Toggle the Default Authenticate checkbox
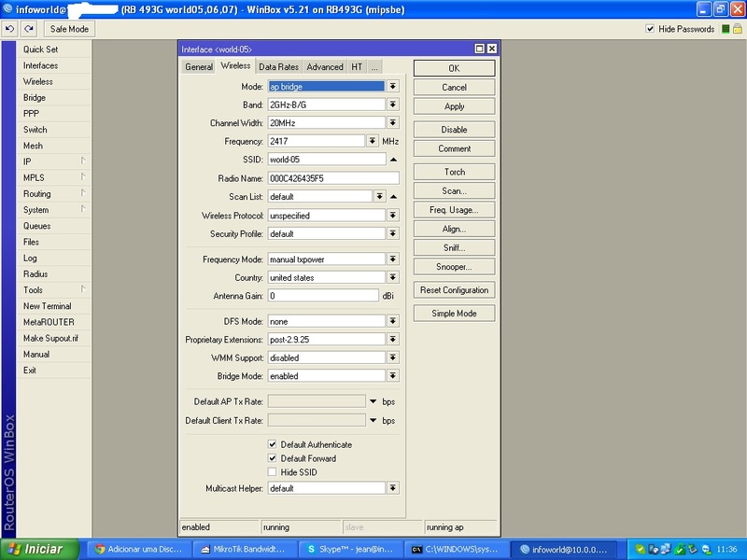This screenshot has height=560, width=747. click(x=272, y=444)
